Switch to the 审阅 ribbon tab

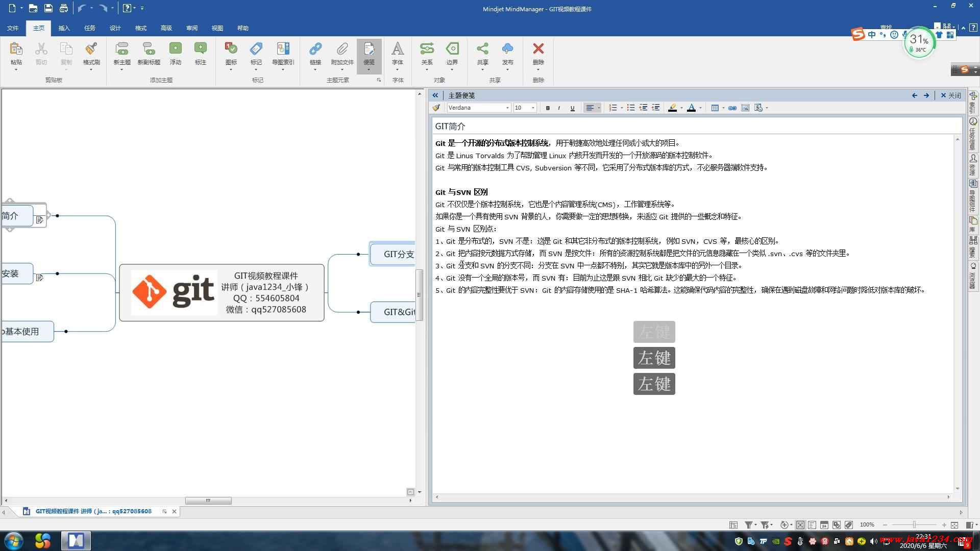tap(192, 28)
